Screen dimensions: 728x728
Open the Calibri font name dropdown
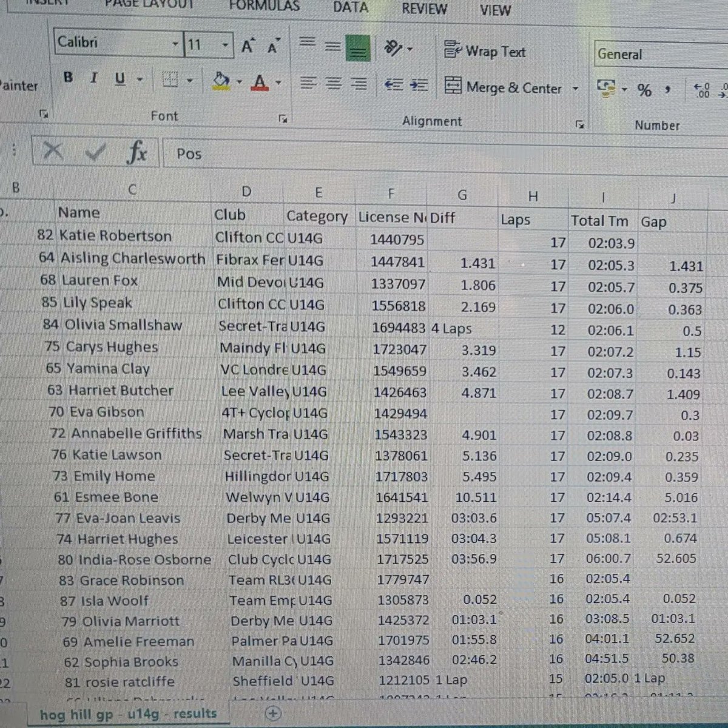pyautogui.click(x=175, y=44)
